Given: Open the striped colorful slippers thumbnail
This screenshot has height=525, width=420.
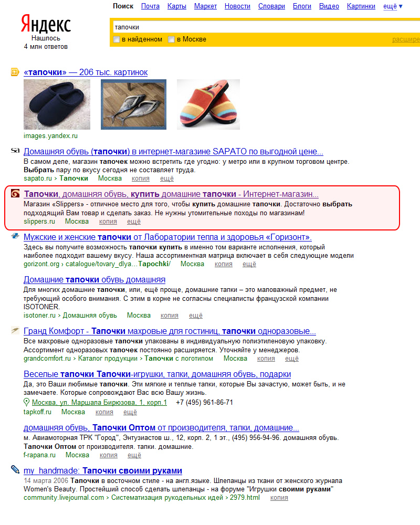Looking at the screenshot, I should (x=208, y=104).
